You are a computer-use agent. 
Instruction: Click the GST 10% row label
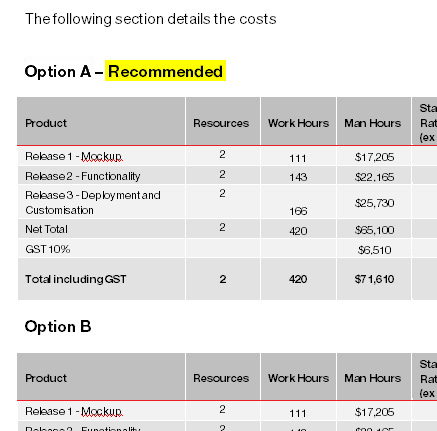point(48,249)
